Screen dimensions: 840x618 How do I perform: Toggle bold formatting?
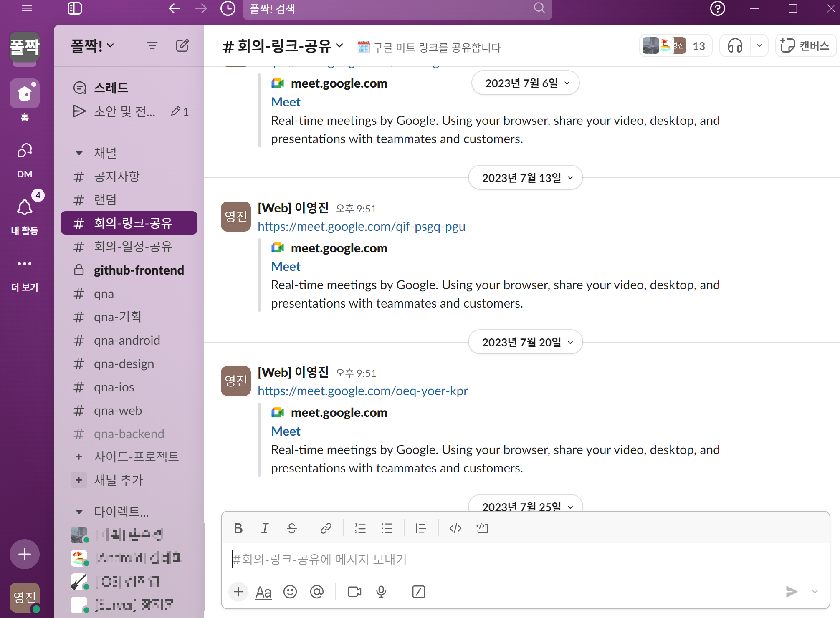pyautogui.click(x=238, y=528)
